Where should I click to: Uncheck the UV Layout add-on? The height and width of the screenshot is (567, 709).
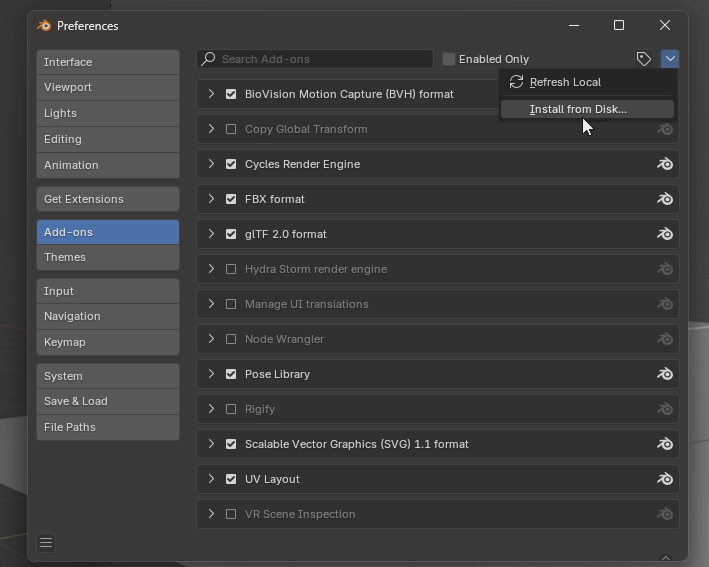(231, 479)
